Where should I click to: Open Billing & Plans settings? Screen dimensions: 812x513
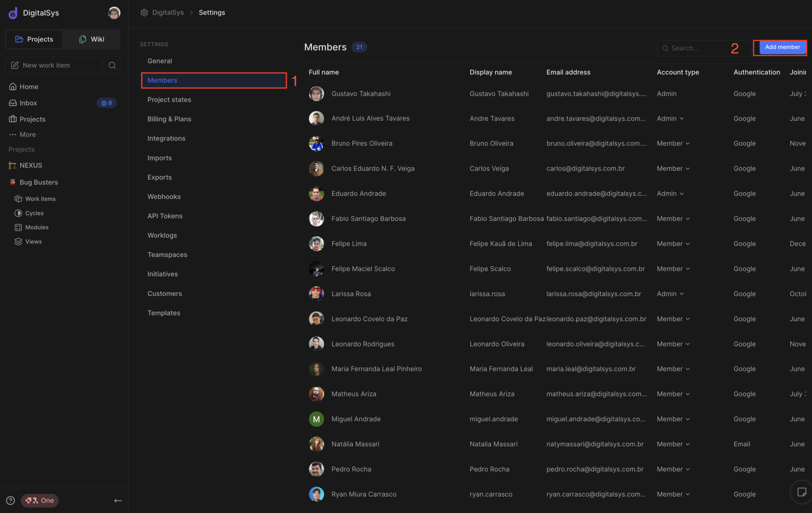coord(169,119)
